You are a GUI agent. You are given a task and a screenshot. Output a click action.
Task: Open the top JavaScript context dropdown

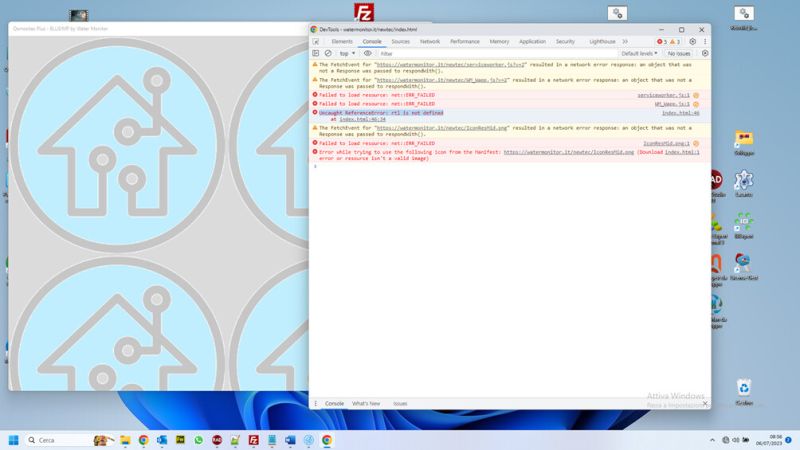347,53
